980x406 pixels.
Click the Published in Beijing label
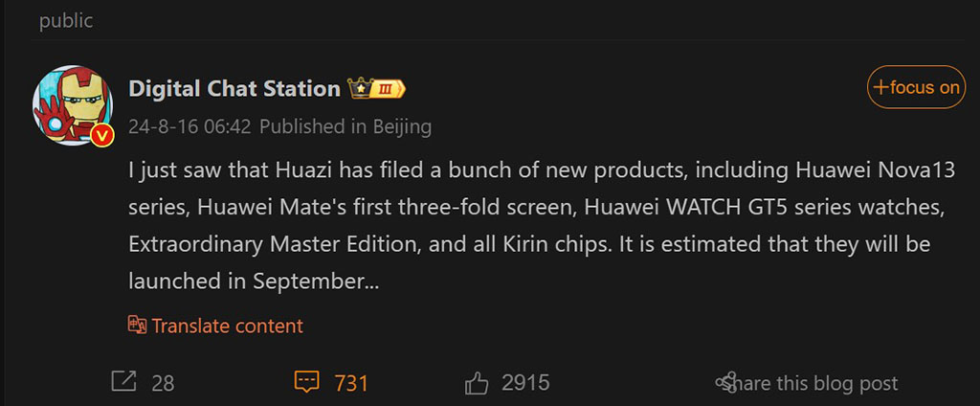tap(345, 127)
